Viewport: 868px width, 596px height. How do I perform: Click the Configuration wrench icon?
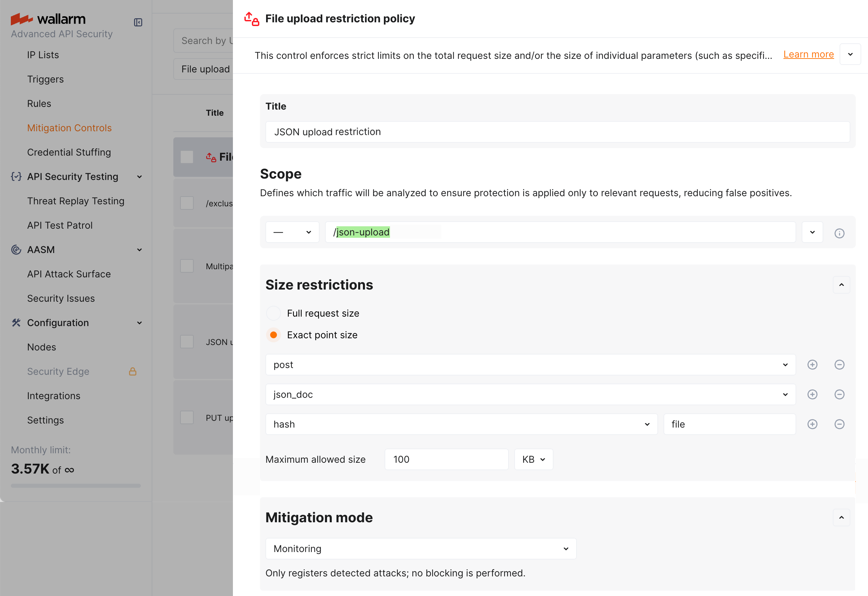click(16, 323)
